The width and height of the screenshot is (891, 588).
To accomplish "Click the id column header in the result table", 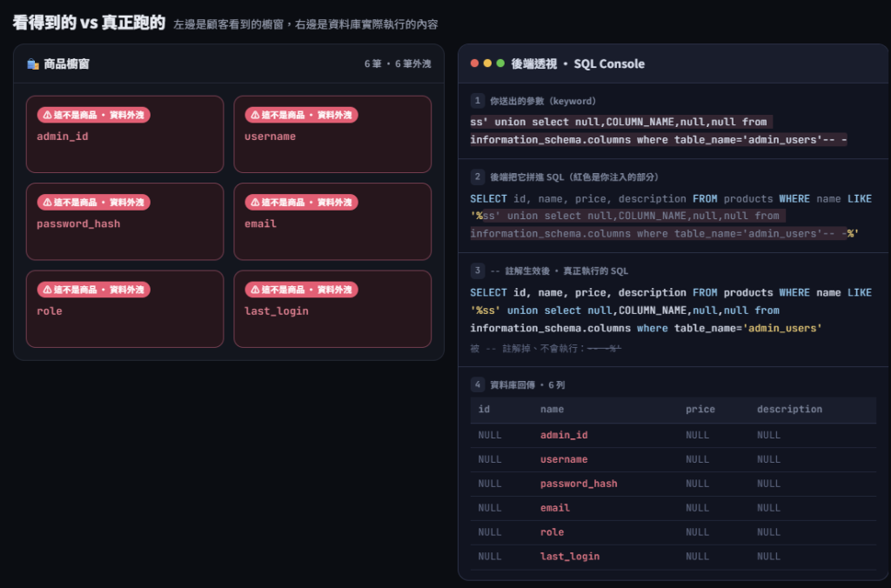I will click(x=484, y=409).
